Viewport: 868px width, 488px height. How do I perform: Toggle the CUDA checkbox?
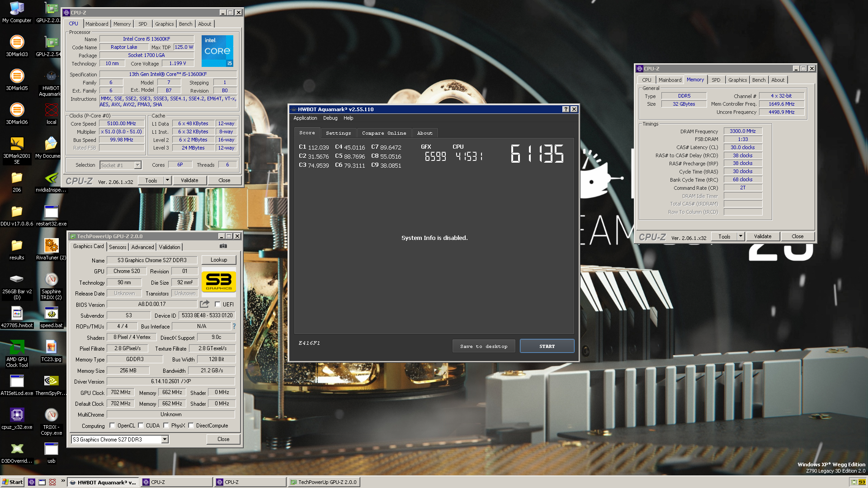tap(141, 426)
